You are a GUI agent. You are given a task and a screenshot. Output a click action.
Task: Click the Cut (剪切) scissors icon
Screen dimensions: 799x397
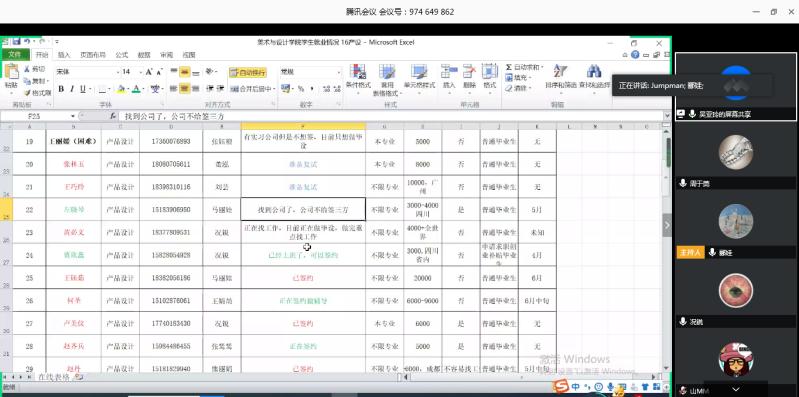28,69
